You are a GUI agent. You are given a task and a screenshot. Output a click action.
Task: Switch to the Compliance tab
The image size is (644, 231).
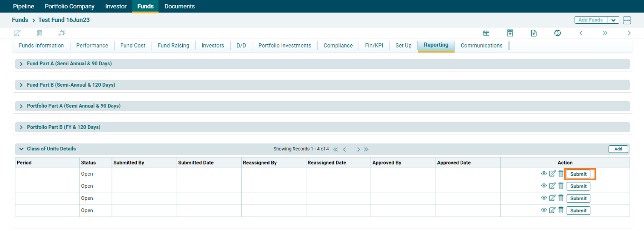tap(338, 46)
